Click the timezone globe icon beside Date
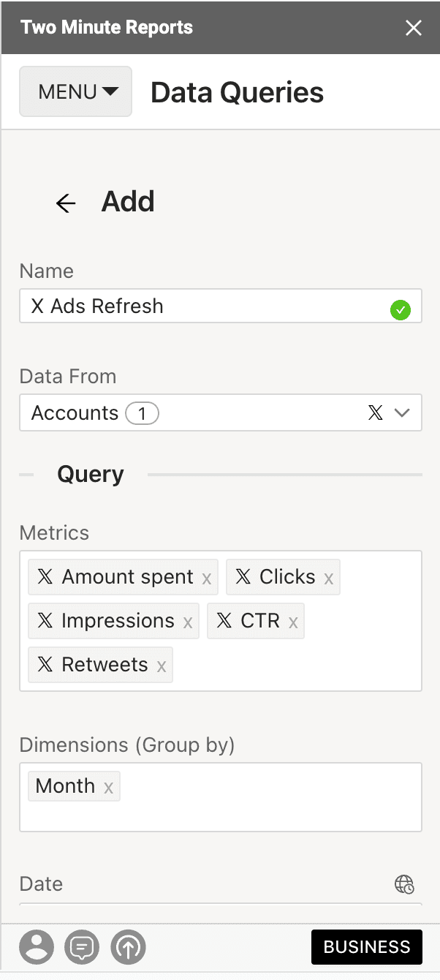The image size is (440, 980). coord(404,884)
